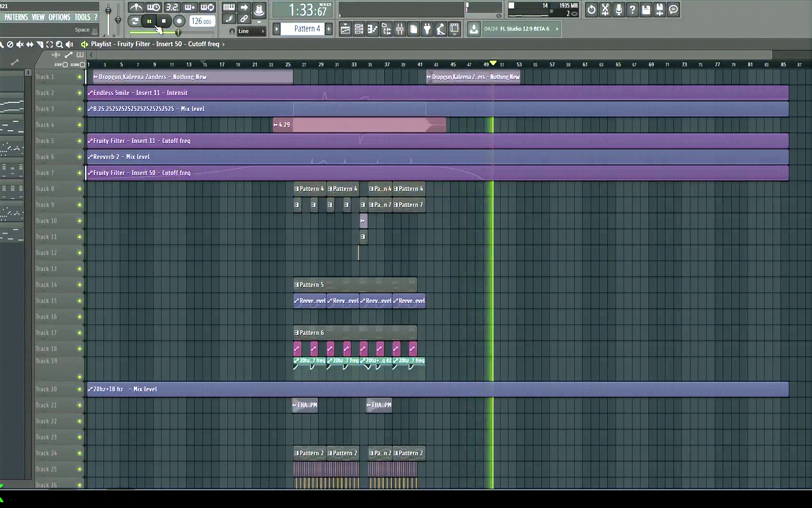Open the audio editor scissors icon
This screenshot has width=812, height=508.
click(605, 9)
